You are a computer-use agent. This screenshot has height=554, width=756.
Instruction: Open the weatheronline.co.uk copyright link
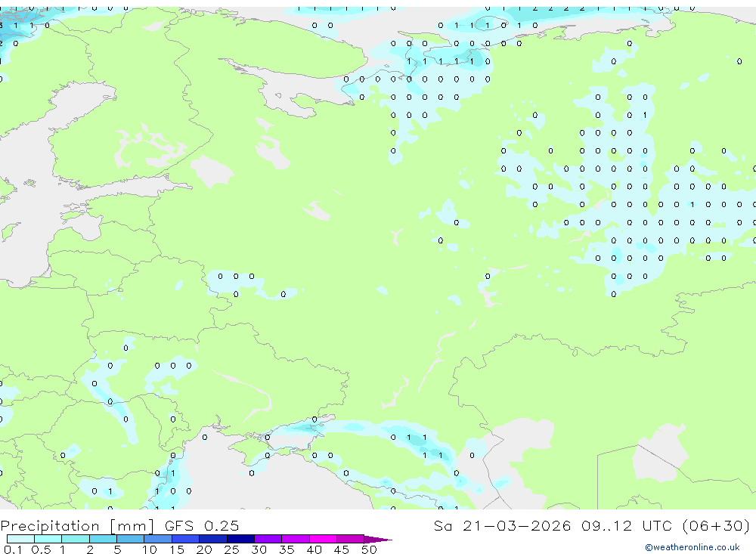(x=692, y=547)
